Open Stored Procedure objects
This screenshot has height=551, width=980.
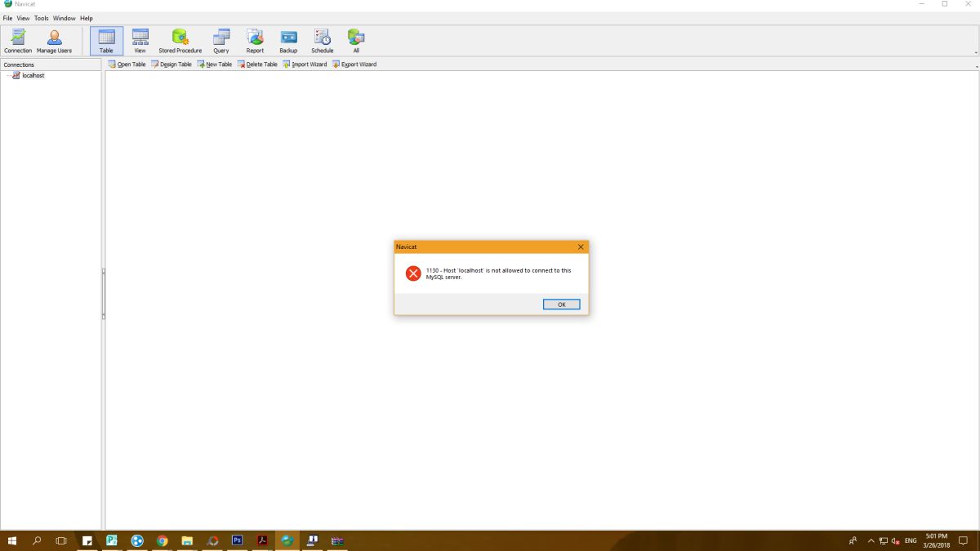click(180, 41)
